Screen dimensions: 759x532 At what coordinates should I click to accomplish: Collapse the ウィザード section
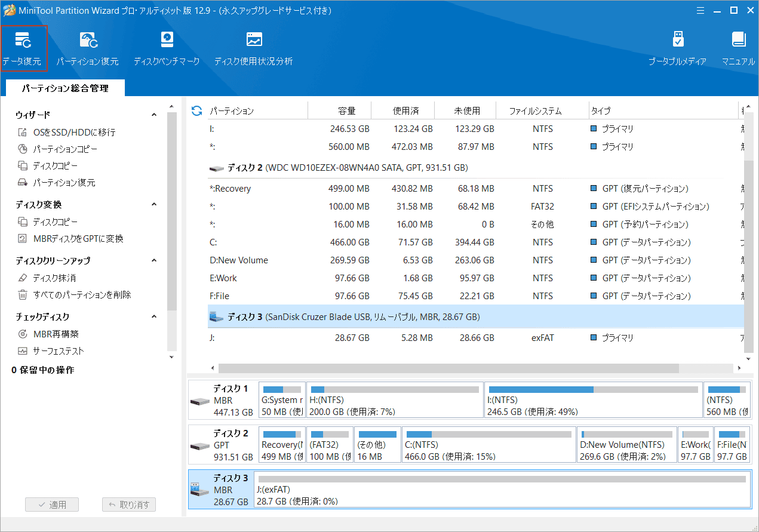154,115
